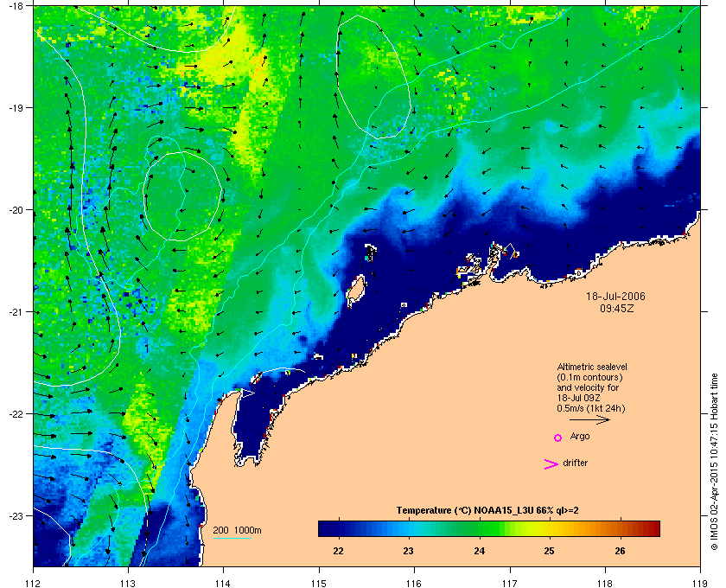Click the 'Altimetric sealevel' legend text
The image size is (726, 588).
592,367
